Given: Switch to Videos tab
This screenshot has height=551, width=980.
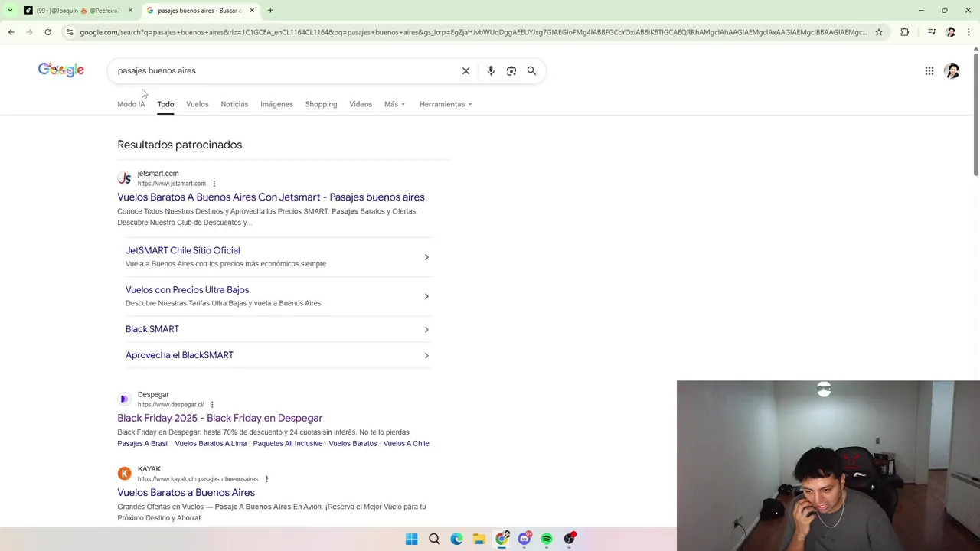Looking at the screenshot, I should point(361,104).
